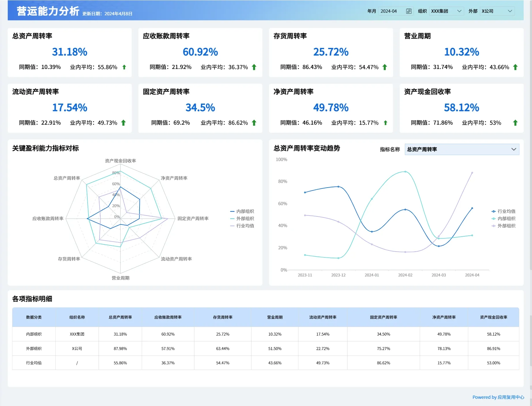Screen dimensions: 532x406
Task: Click the green up arrow in 资产现金回收率 card
Action: click(x=516, y=123)
